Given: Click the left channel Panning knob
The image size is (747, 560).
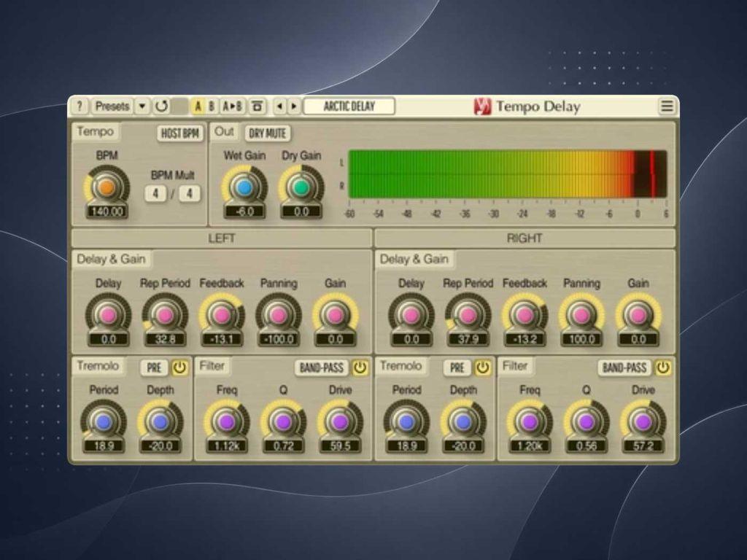Looking at the screenshot, I should click(278, 315).
